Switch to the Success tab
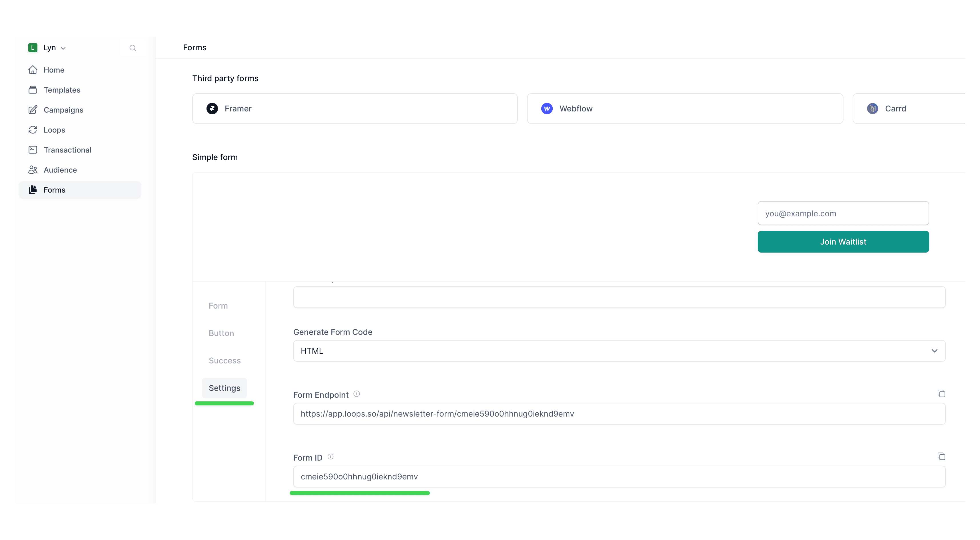The image size is (980, 540). pos(225,360)
